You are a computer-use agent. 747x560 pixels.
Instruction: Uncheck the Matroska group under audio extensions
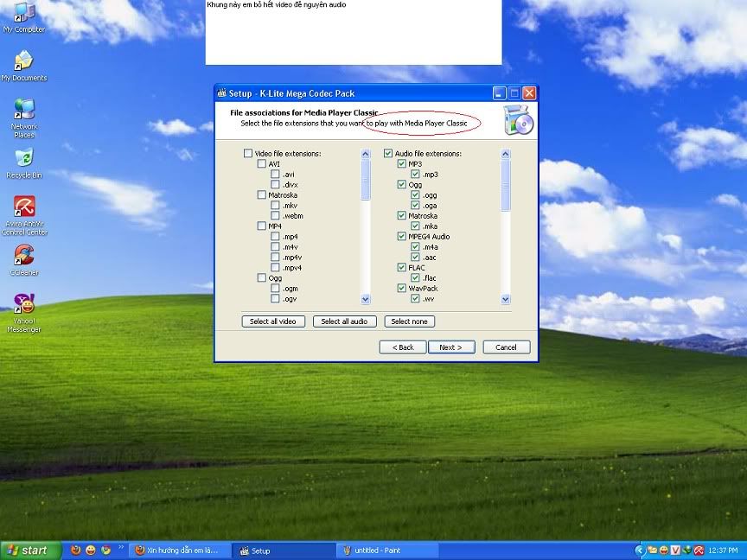coord(402,216)
